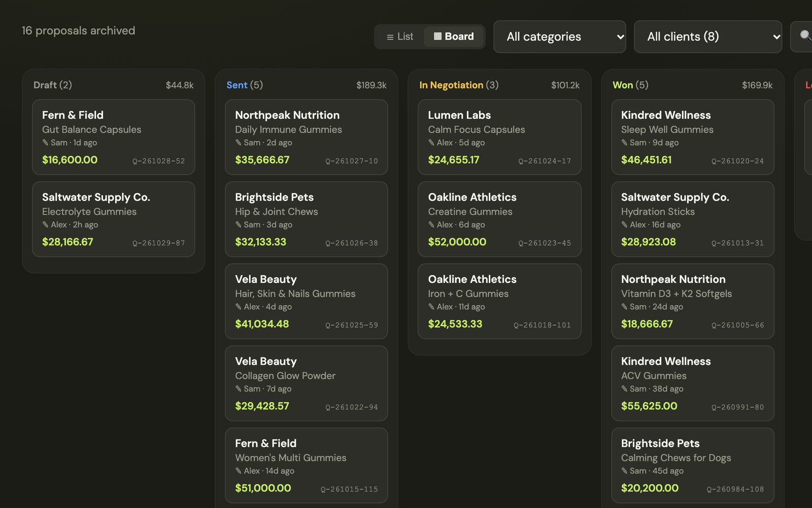Click the Northpeak Nutrition Daily Immune Gummies title
This screenshot has width=812, height=508.
[287, 115]
